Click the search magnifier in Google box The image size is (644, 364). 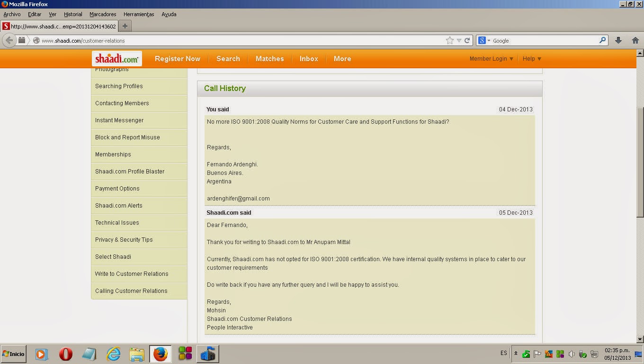click(602, 40)
